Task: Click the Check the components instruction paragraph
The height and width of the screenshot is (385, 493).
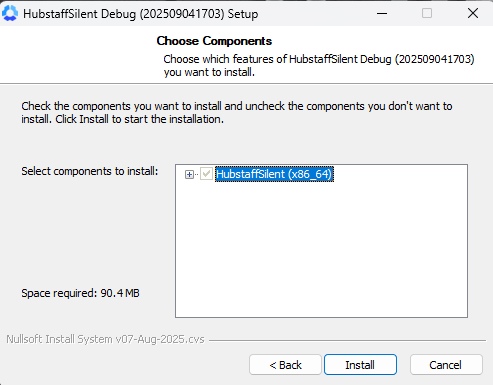Action: pos(237,113)
